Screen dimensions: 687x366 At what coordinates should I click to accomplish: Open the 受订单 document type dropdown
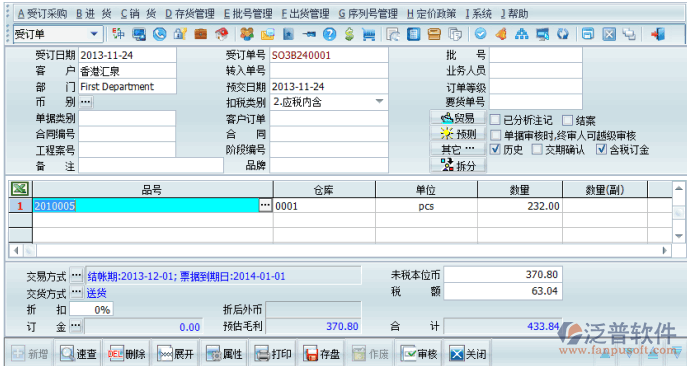[94, 34]
